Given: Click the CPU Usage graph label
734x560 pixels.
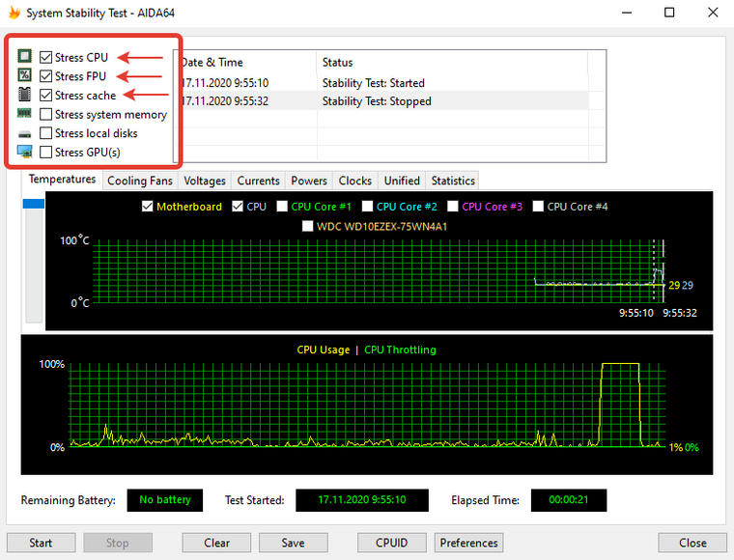Looking at the screenshot, I should pyautogui.click(x=324, y=350).
